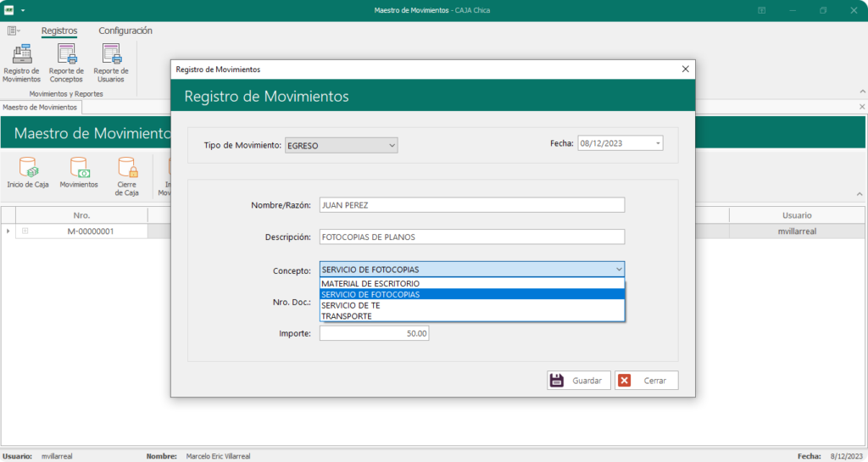Viewport: 868px width, 462px height.
Task: Open the Tipo de Movimiento dropdown
Action: (392, 146)
